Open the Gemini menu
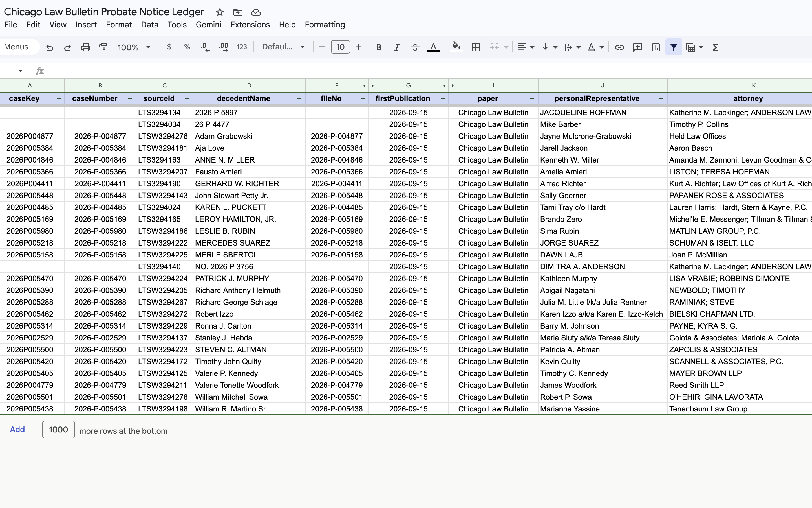 click(x=208, y=25)
